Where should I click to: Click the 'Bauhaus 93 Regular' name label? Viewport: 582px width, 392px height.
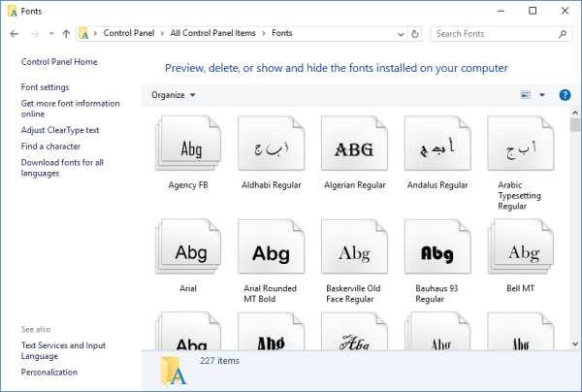point(436,294)
